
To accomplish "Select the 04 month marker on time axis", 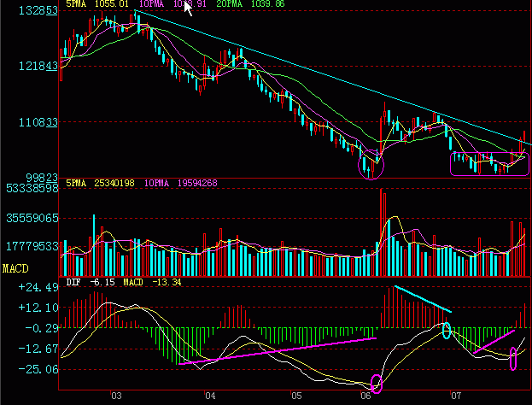I will tap(210, 396).
